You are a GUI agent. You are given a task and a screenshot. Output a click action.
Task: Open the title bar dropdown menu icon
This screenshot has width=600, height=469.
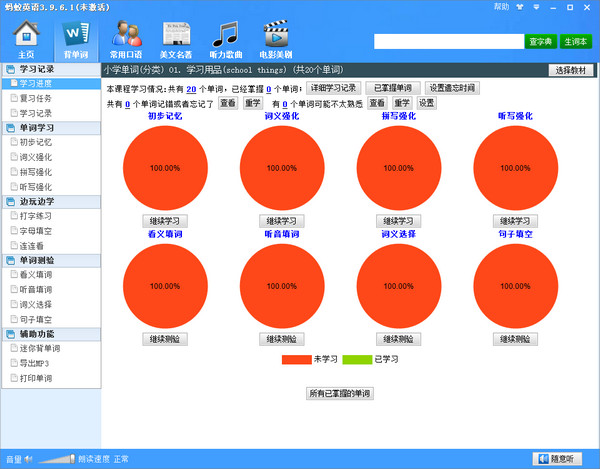(536, 7)
